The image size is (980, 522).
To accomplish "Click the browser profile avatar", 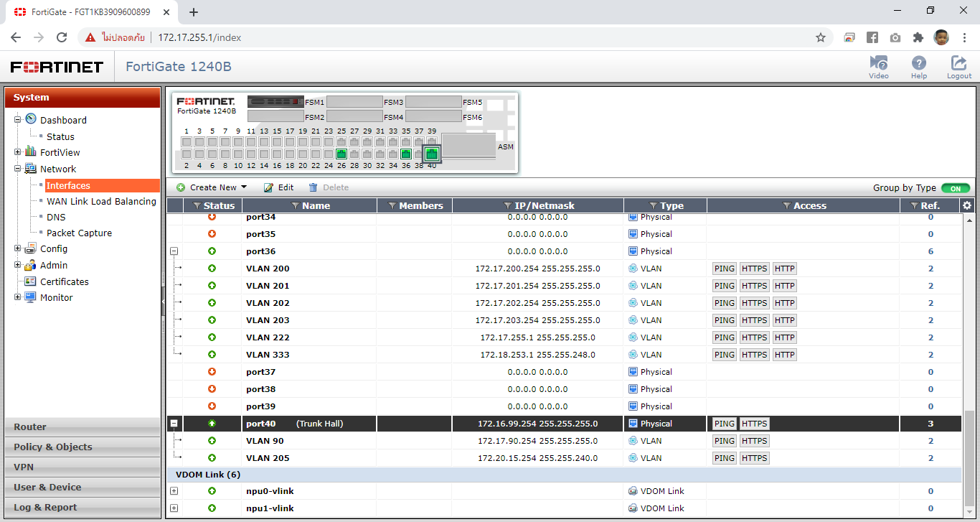I will [x=941, y=37].
